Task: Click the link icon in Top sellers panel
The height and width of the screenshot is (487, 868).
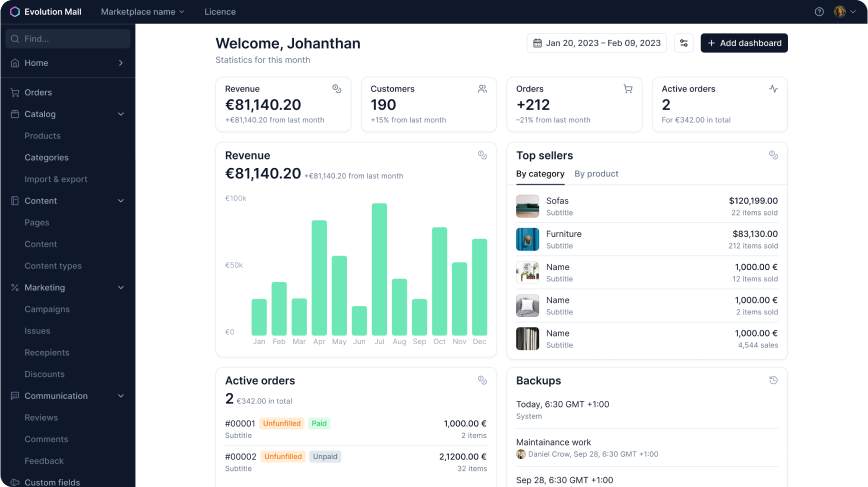Action: [773, 155]
